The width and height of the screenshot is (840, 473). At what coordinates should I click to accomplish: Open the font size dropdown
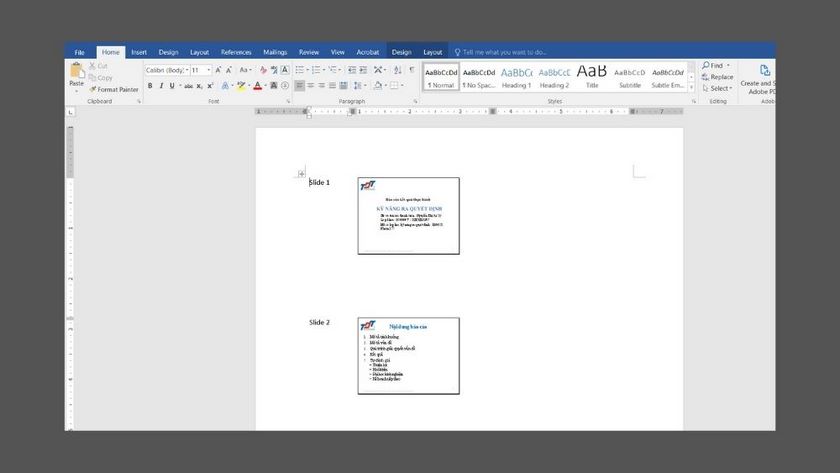208,70
